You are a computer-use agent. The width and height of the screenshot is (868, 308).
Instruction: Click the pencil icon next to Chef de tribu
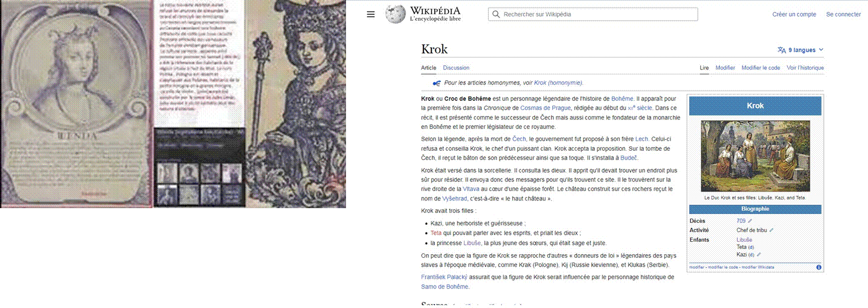(771, 230)
